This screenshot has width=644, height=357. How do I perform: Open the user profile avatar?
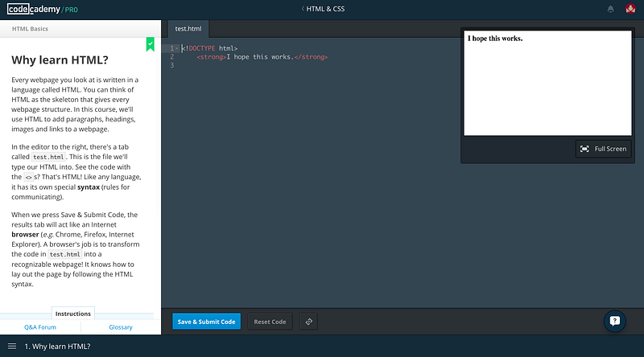click(630, 9)
